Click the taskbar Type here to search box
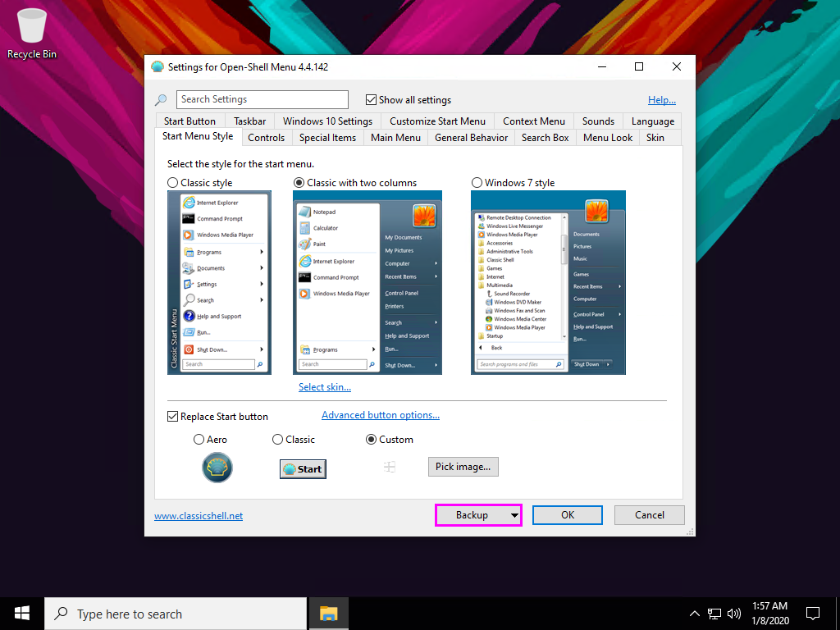This screenshot has width=840, height=630. click(176, 614)
